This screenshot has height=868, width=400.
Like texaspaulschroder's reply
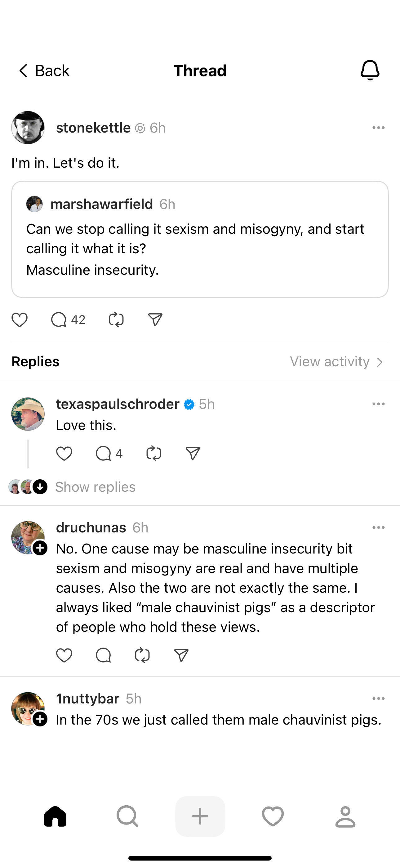coord(64,454)
